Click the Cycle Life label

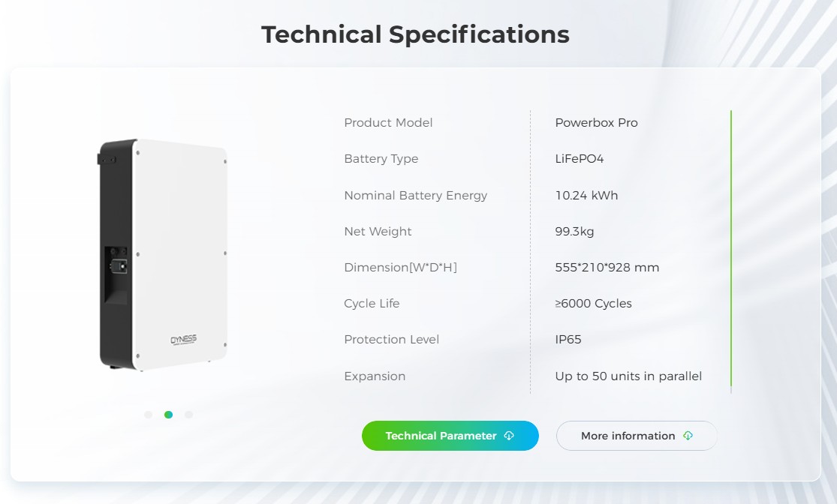(372, 303)
